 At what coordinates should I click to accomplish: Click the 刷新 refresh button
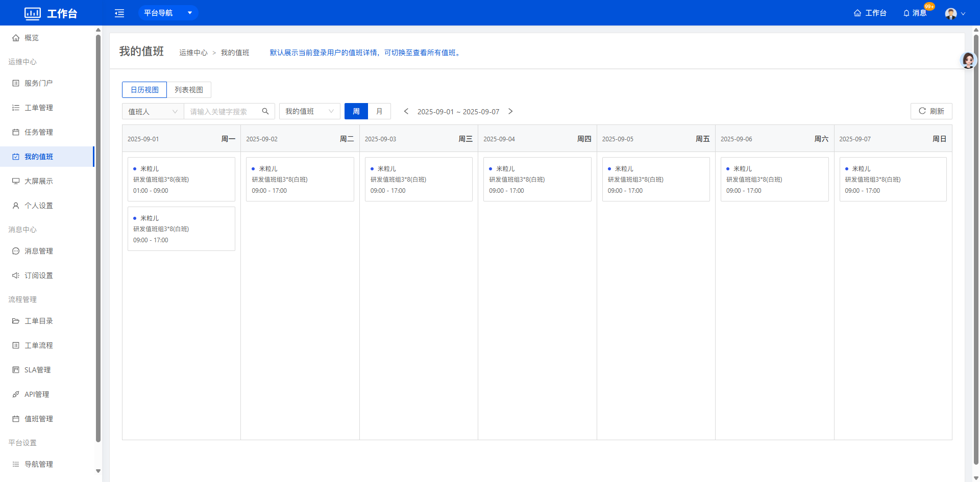931,111
